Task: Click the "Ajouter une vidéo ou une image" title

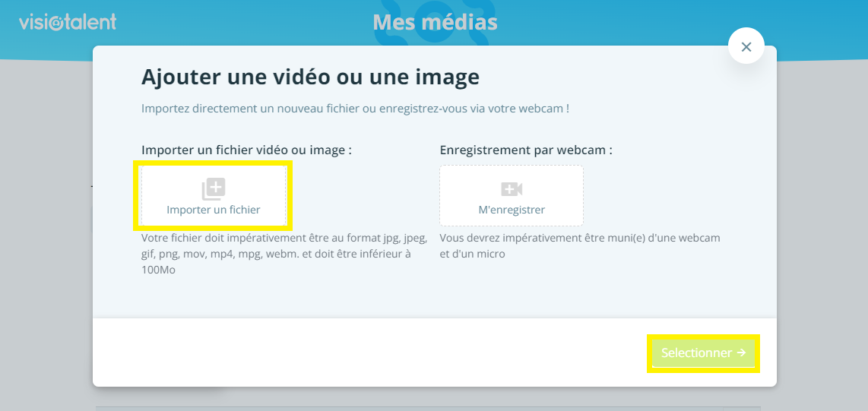Action: (x=310, y=77)
